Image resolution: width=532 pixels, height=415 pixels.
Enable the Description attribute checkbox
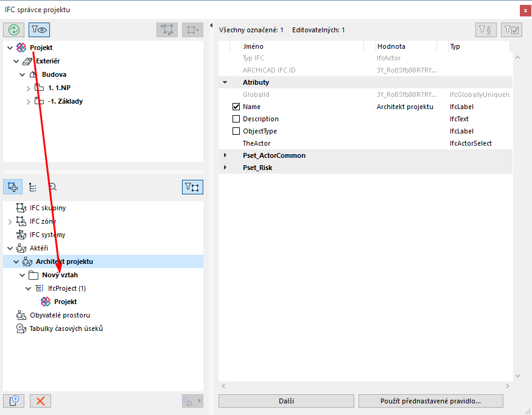click(x=236, y=119)
